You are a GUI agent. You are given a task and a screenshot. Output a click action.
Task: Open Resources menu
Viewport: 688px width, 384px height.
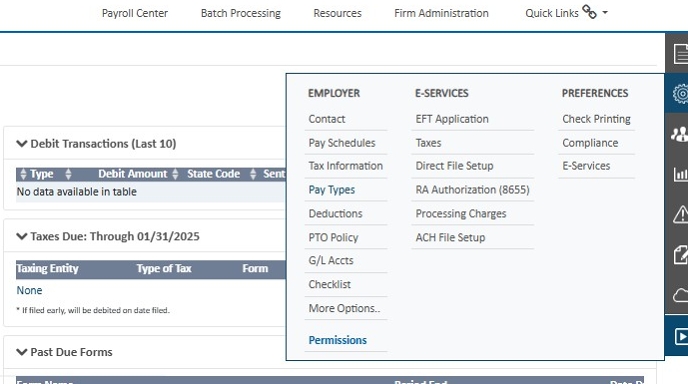click(337, 13)
